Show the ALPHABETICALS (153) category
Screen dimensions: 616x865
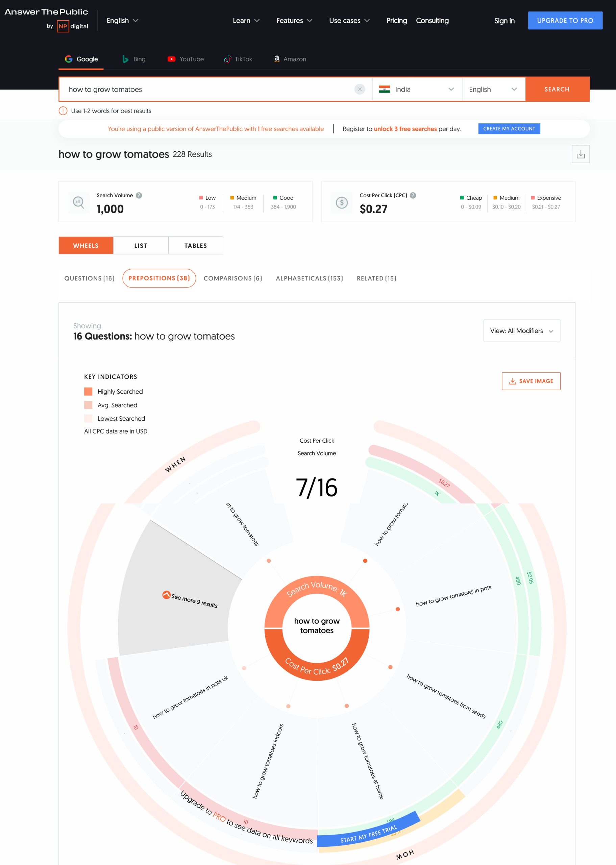[x=310, y=278]
